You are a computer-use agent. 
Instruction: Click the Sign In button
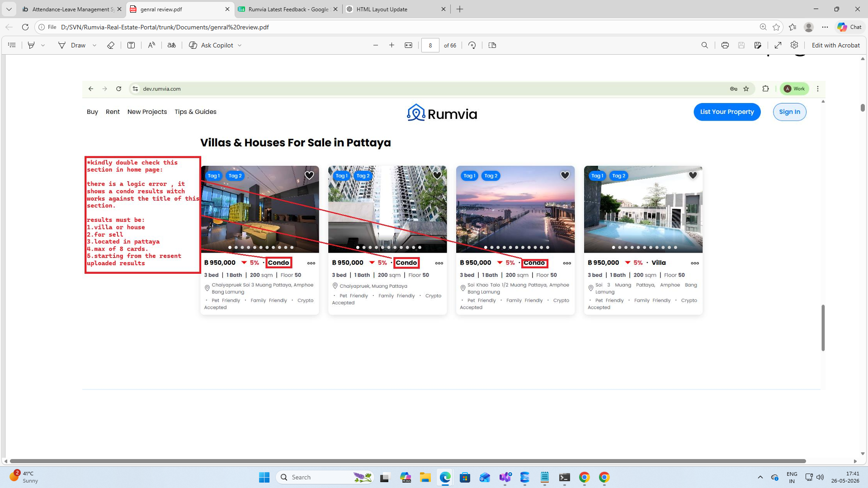click(789, 112)
